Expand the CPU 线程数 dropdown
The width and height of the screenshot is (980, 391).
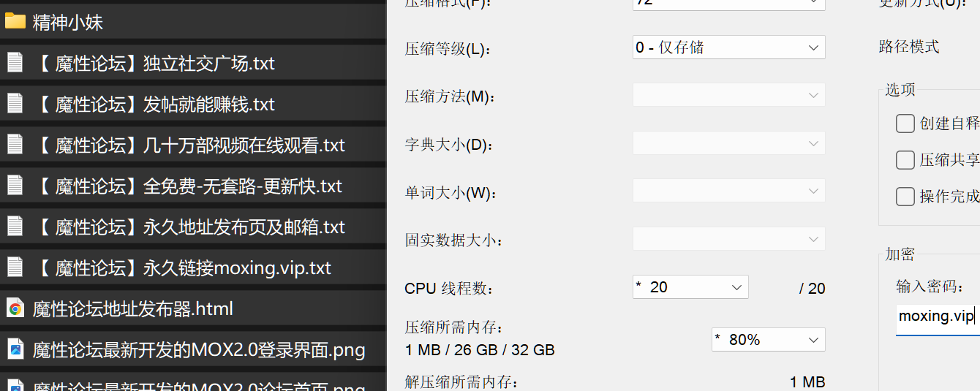click(690, 287)
